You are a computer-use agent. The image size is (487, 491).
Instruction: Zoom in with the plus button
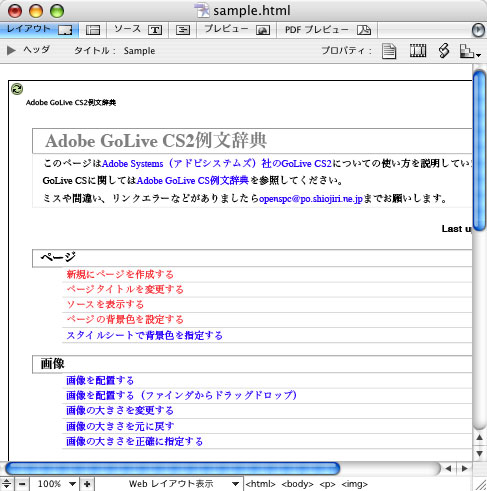pos(87,484)
